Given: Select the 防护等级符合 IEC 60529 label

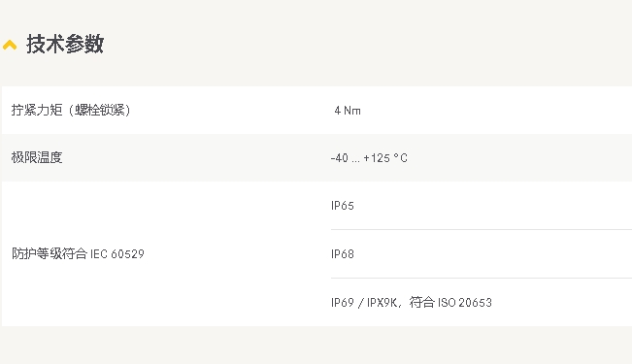Looking at the screenshot, I should point(78,253).
